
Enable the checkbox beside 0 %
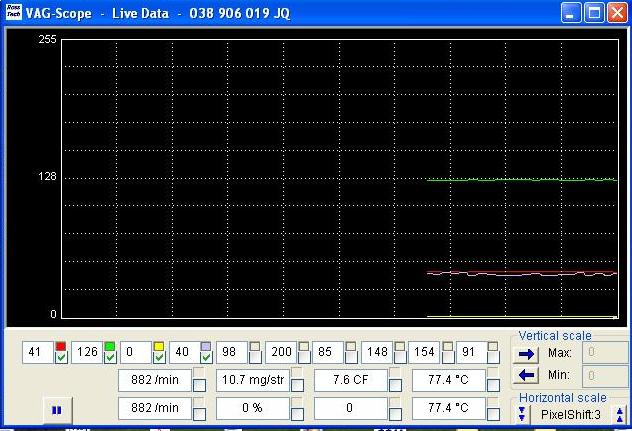tap(297, 414)
